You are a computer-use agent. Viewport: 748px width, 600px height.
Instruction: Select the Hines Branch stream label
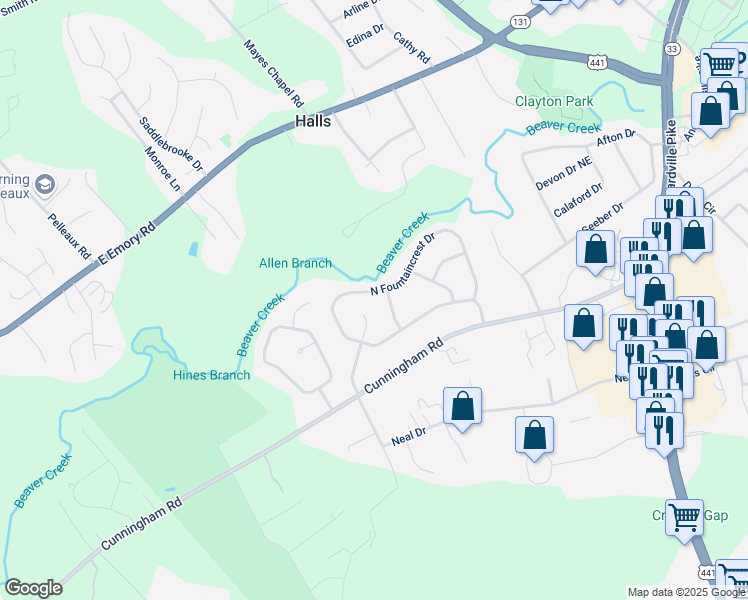click(x=211, y=375)
